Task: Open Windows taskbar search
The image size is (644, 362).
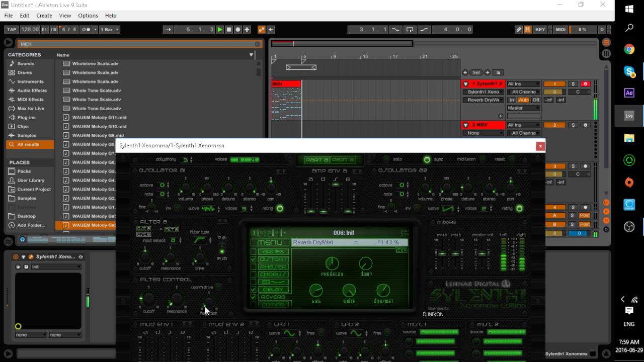Action: [629, 28]
